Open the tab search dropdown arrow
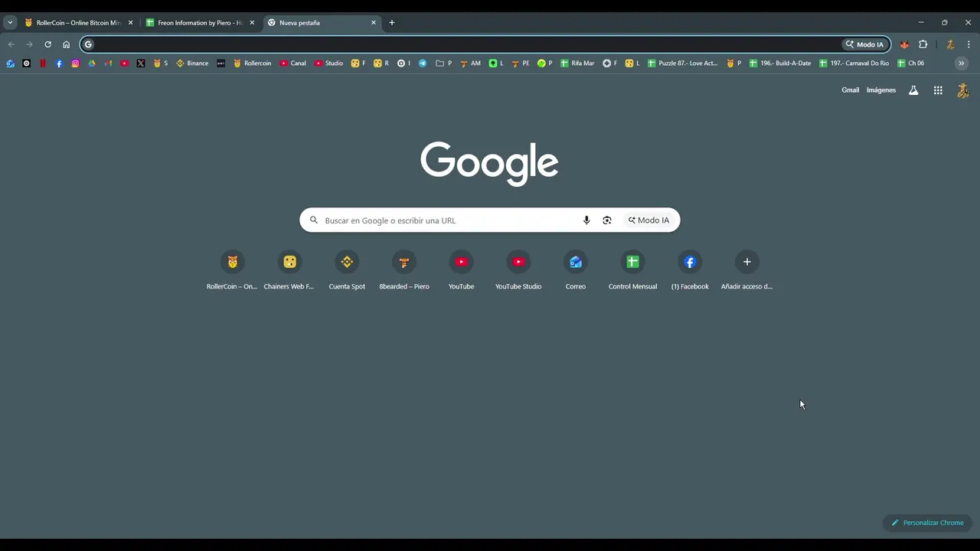 [x=10, y=23]
